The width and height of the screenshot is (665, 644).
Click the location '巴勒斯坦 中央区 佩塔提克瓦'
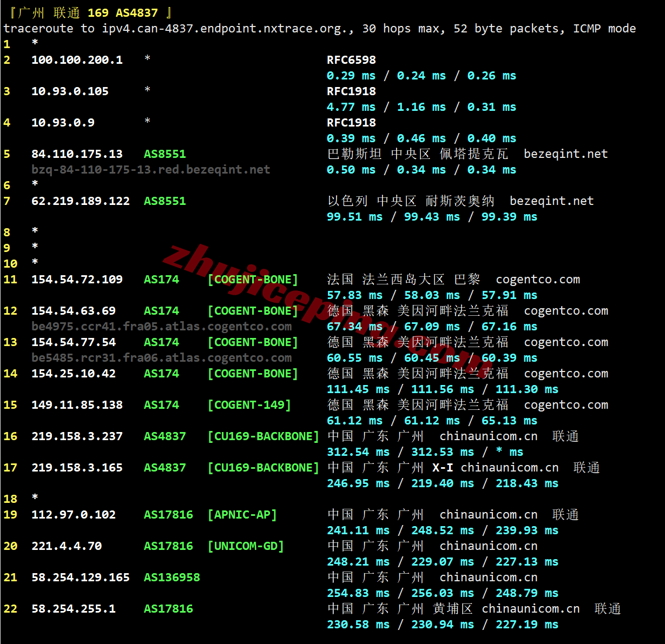coord(418,154)
